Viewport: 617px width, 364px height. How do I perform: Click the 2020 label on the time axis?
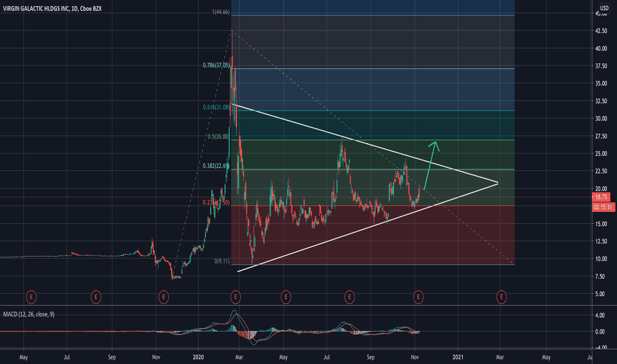tap(199, 357)
